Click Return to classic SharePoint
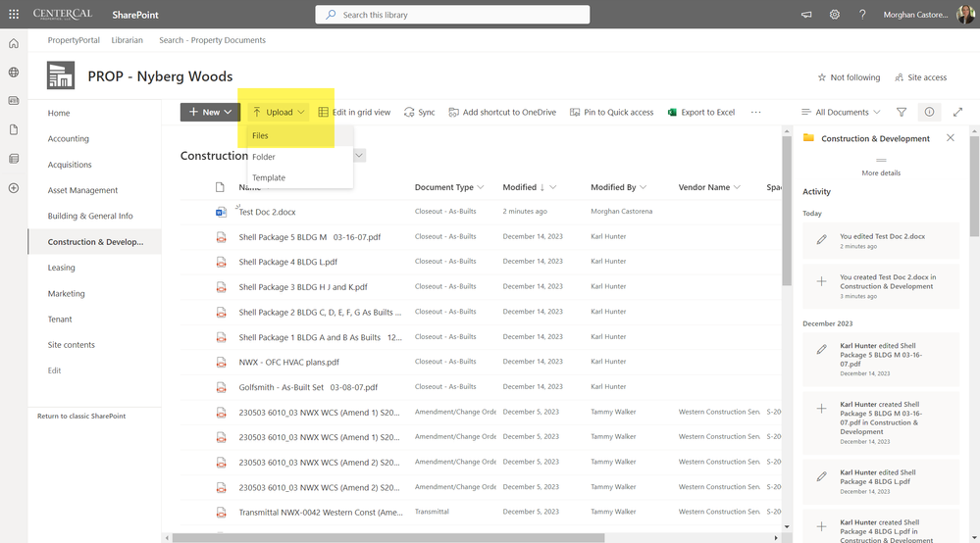Viewport: 980px width, 543px height. click(x=81, y=416)
